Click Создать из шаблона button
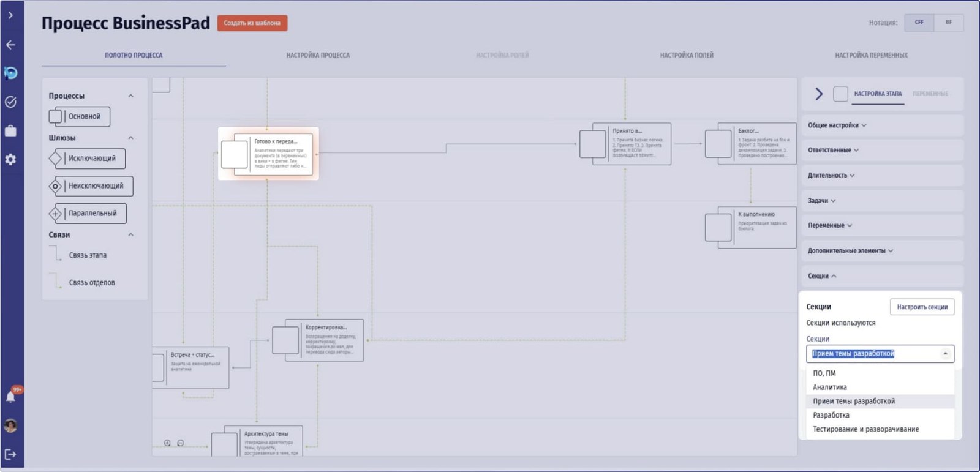980x472 pixels. click(252, 23)
